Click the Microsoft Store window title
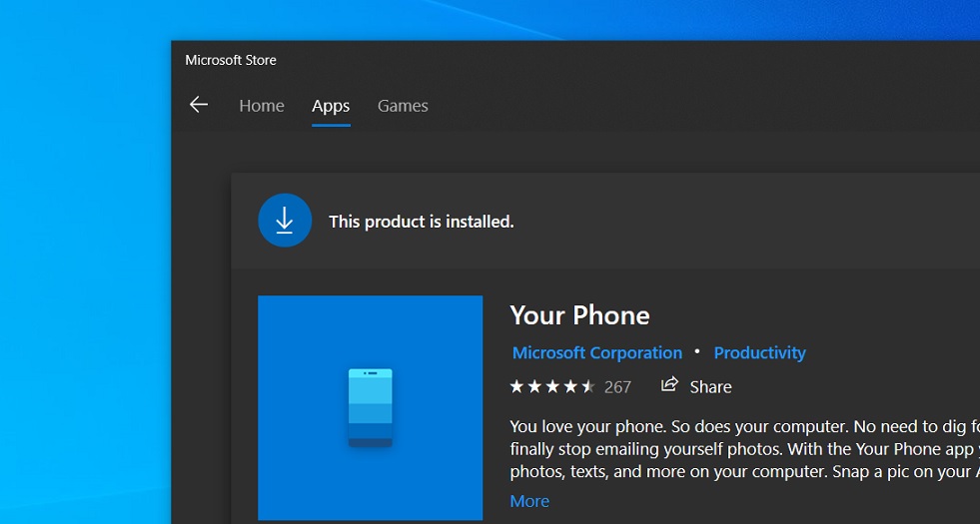 click(x=231, y=60)
